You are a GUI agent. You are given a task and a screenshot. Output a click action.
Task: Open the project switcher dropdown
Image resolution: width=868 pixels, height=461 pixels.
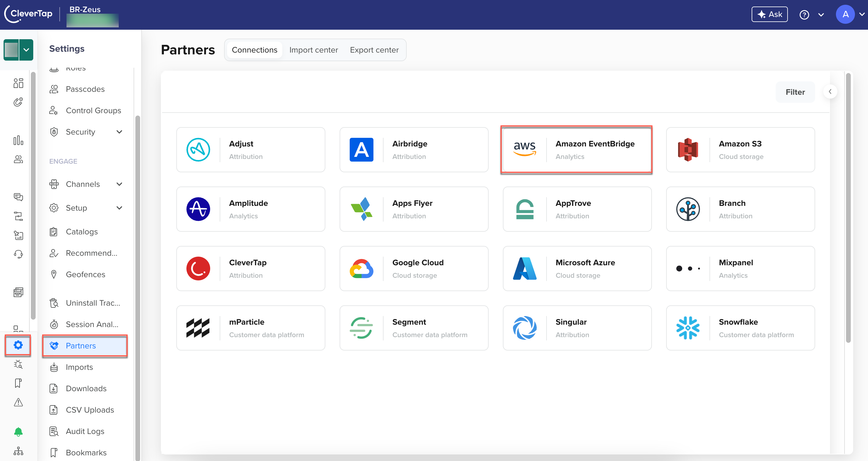[x=26, y=50]
